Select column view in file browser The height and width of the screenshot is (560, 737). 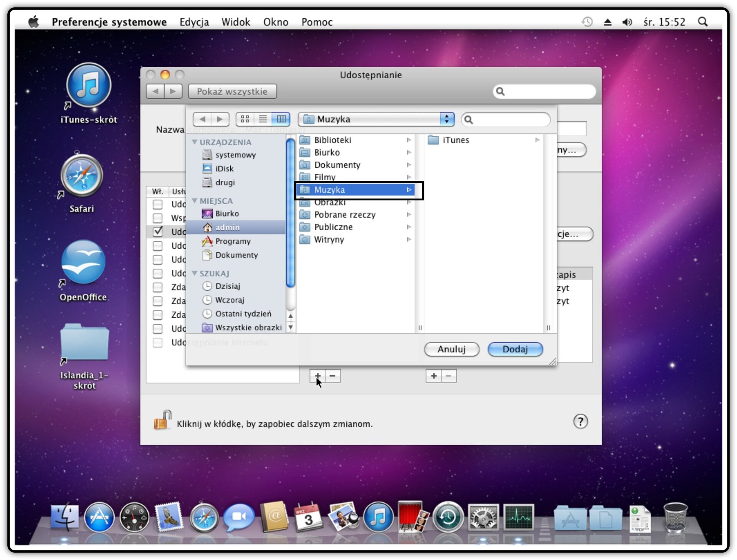coord(281,119)
